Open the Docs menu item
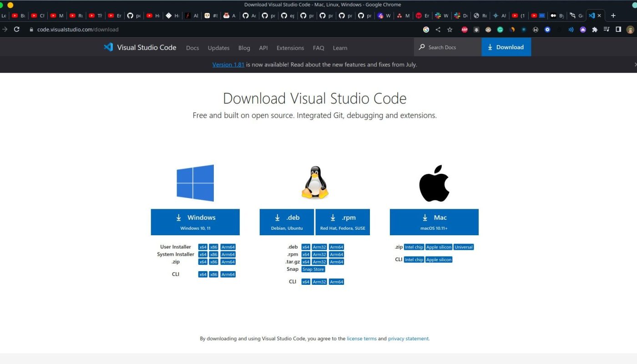The image size is (637, 364). click(x=192, y=48)
